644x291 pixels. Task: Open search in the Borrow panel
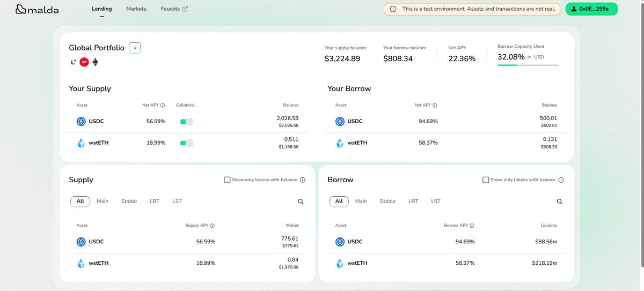[x=560, y=202]
